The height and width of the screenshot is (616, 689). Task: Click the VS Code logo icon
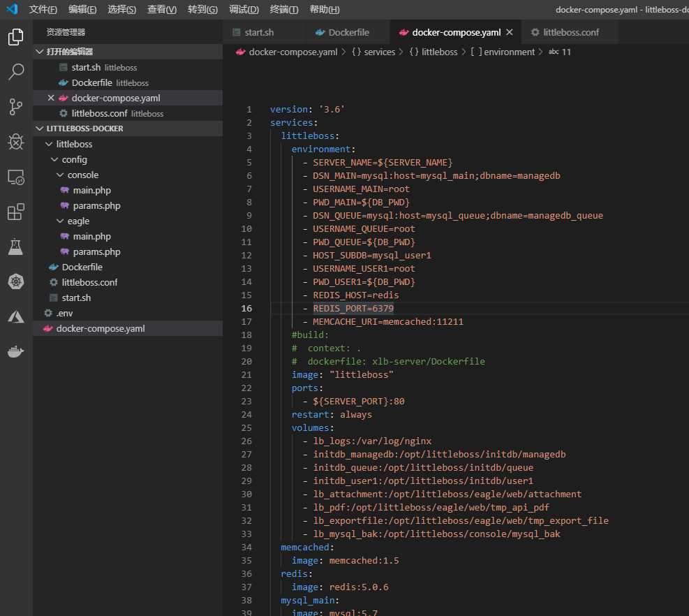click(x=13, y=9)
